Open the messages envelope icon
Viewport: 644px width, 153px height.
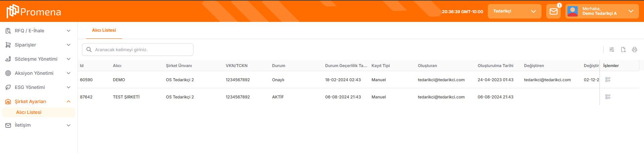553,11
